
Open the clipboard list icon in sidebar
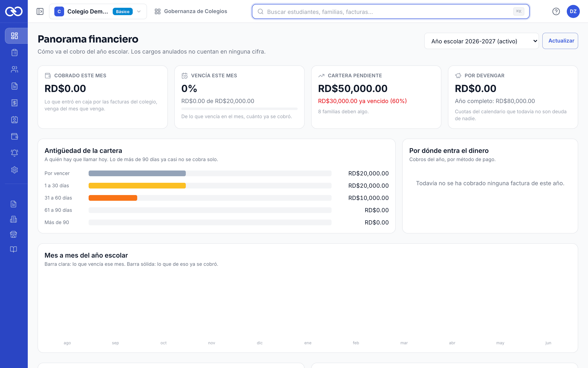coord(14,53)
